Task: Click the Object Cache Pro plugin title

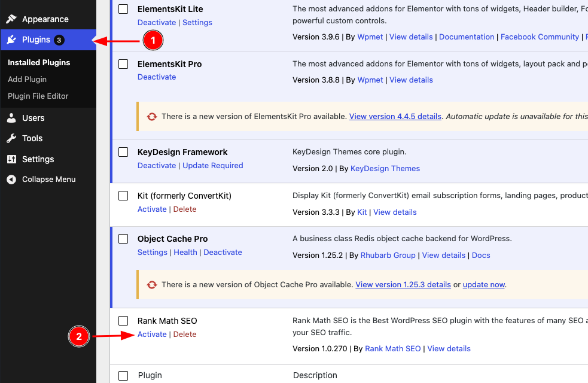Action: tap(172, 239)
